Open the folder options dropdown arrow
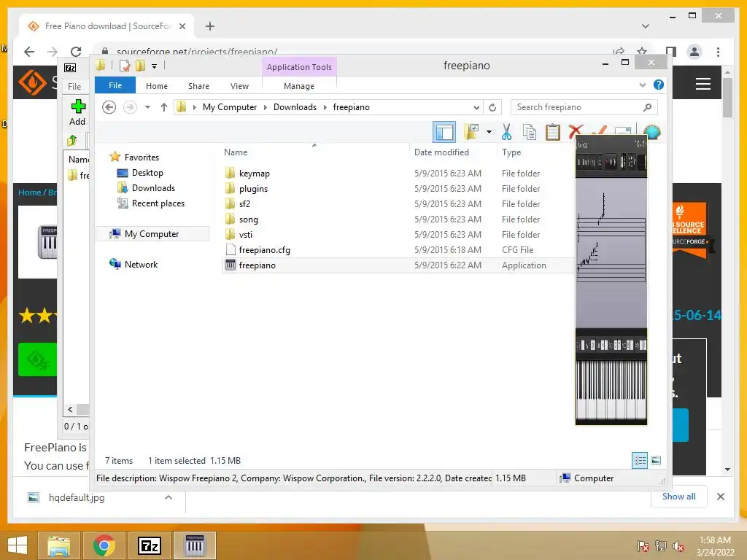The height and width of the screenshot is (560, 747). pyautogui.click(x=489, y=132)
